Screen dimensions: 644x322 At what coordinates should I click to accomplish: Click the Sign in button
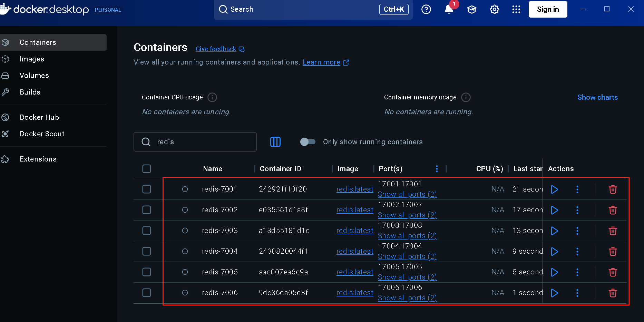[548, 9]
